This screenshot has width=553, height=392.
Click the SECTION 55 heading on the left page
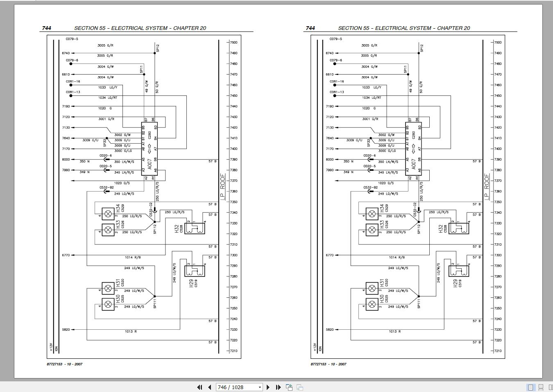(x=140, y=28)
